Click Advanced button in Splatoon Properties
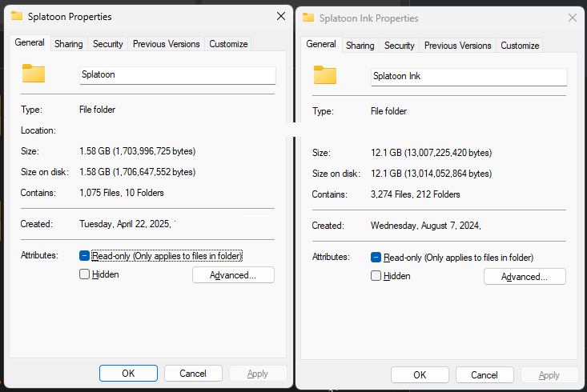The image size is (587, 392). [x=233, y=275]
